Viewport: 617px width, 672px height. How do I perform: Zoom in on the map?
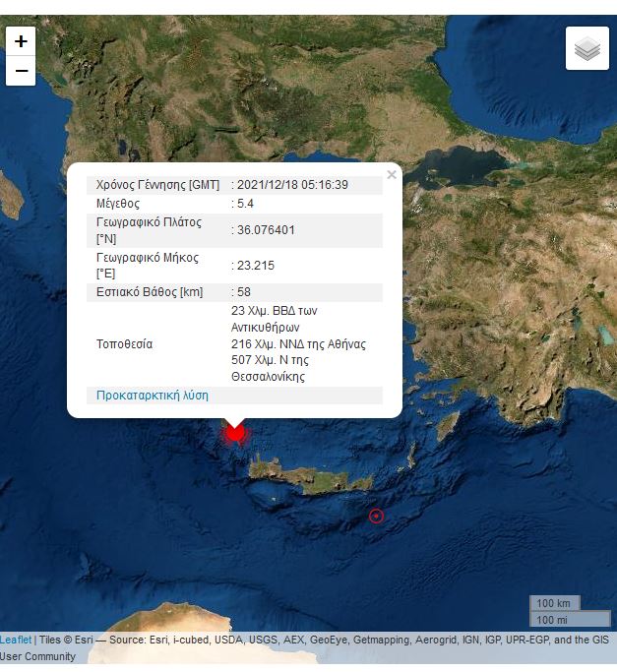coord(21,41)
